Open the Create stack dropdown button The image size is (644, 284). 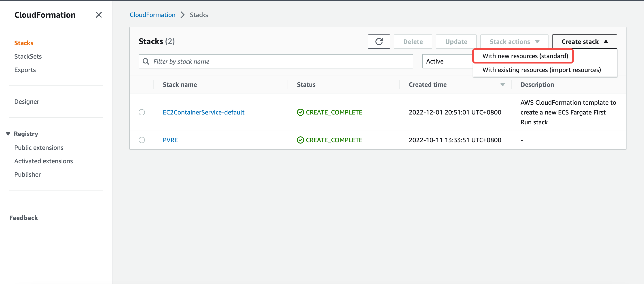click(x=584, y=42)
